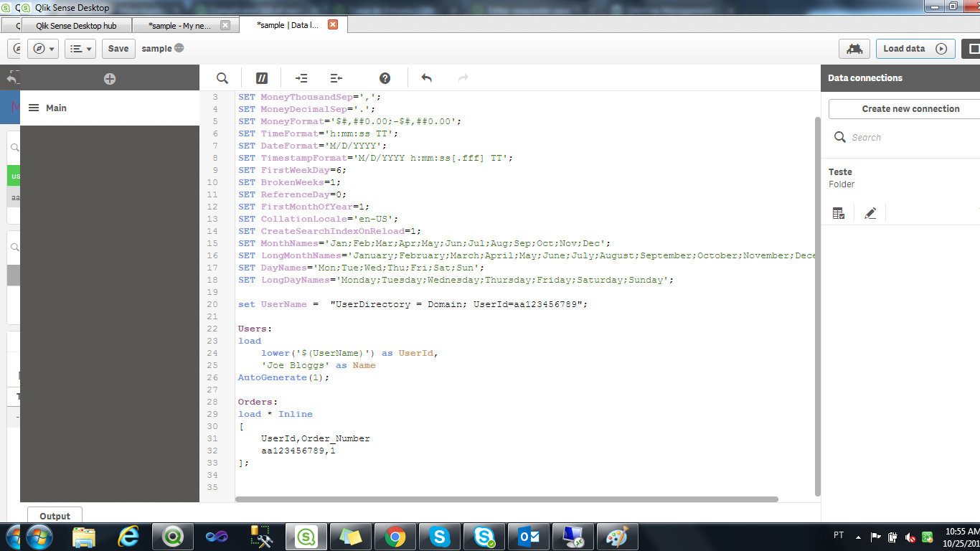The image size is (980, 551).
Task: Click 'aa123456789,1' on line 32
Action: coord(298,451)
